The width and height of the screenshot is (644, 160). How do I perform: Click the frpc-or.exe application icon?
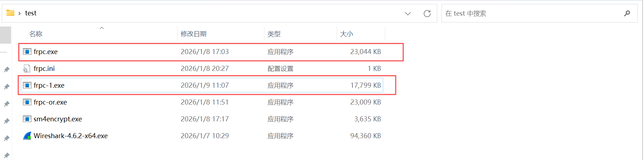click(27, 102)
